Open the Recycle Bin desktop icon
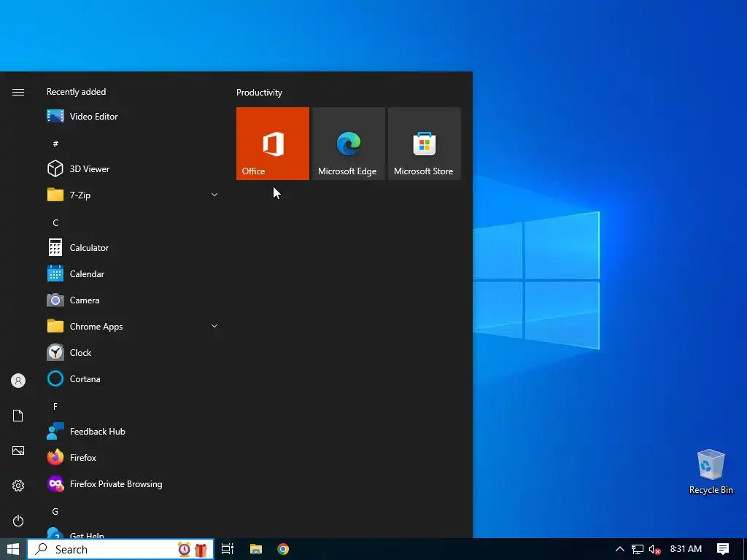This screenshot has width=747, height=560. (711, 472)
